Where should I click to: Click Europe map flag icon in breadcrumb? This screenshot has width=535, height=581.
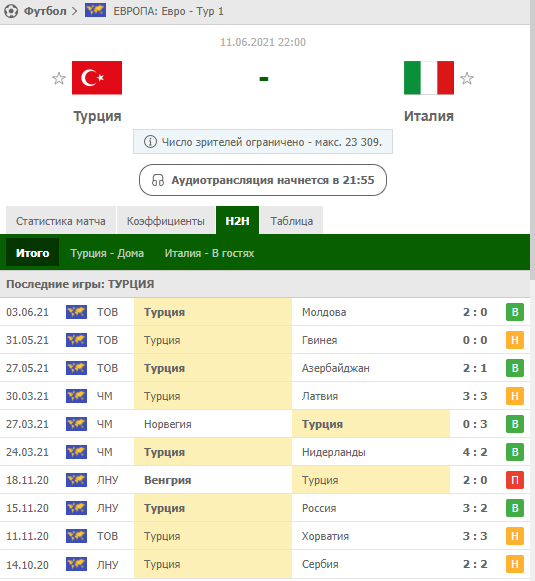95,10
